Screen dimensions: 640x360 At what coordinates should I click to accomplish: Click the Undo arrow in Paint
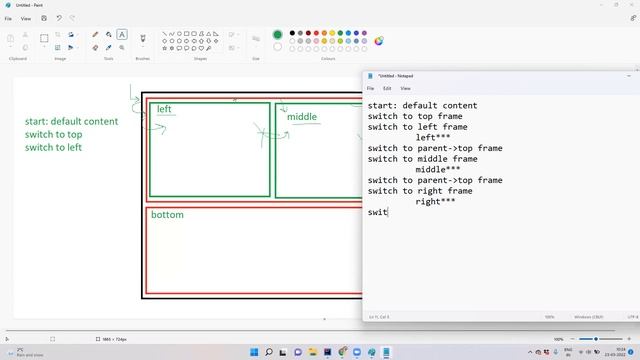59,18
